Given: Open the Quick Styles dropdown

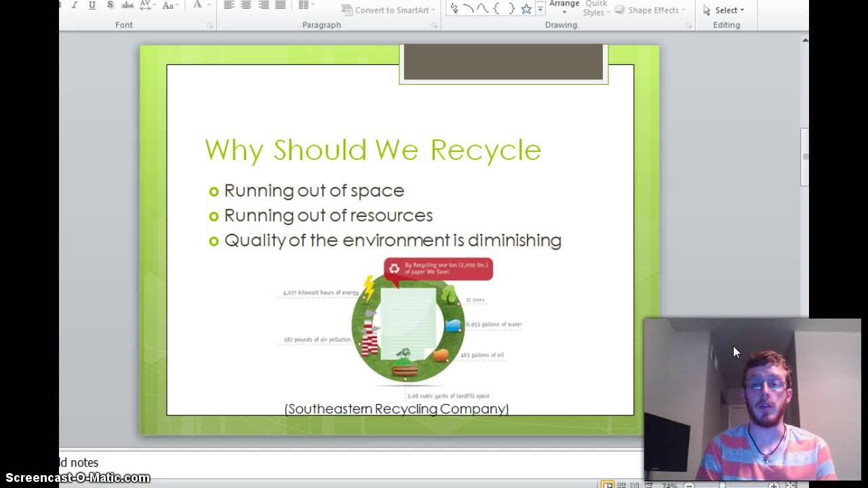Looking at the screenshot, I should coord(596,8).
